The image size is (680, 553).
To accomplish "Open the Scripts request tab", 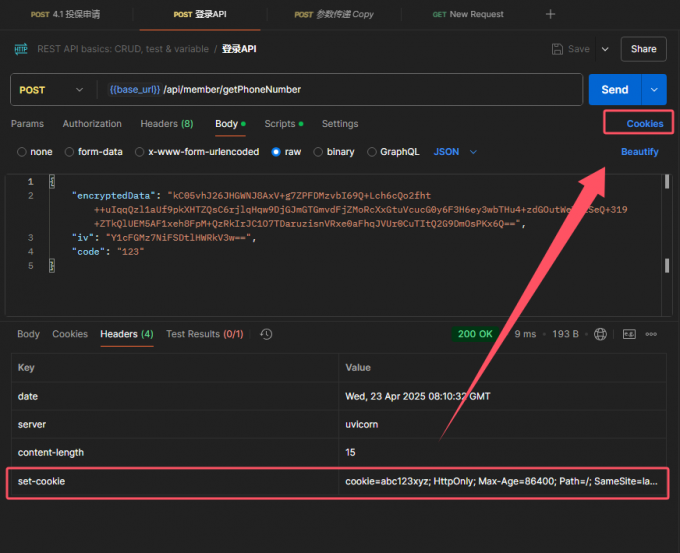I will [x=284, y=124].
